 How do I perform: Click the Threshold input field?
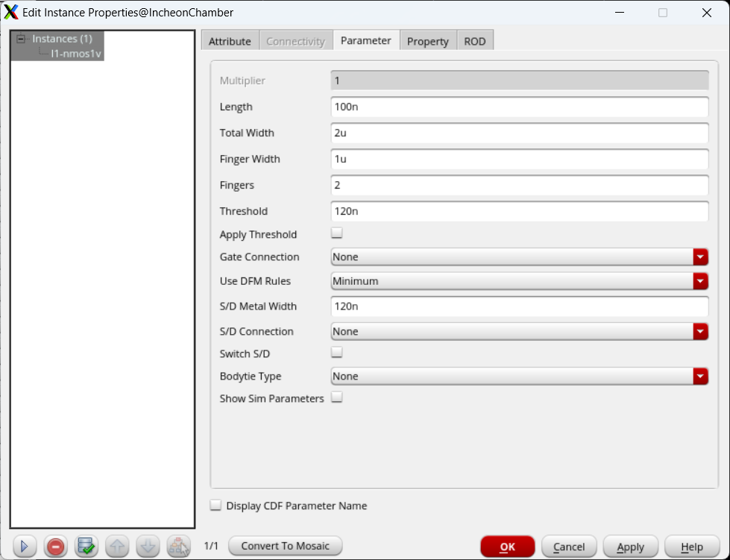(520, 211)
